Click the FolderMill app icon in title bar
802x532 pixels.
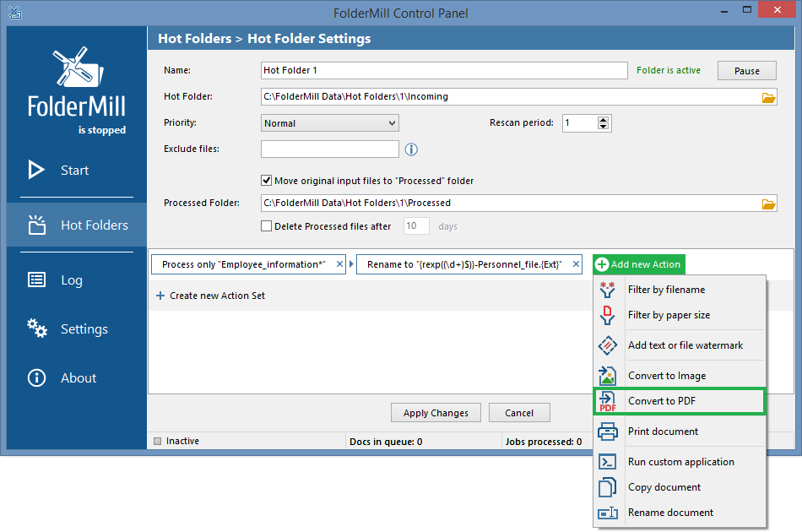click(x=15, y=13)
